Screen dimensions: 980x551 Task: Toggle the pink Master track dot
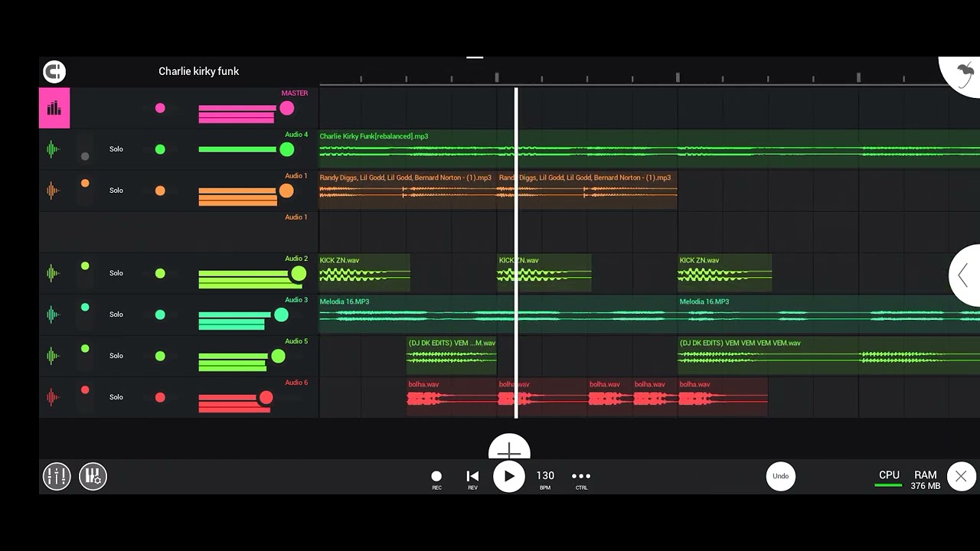[160, 108]
